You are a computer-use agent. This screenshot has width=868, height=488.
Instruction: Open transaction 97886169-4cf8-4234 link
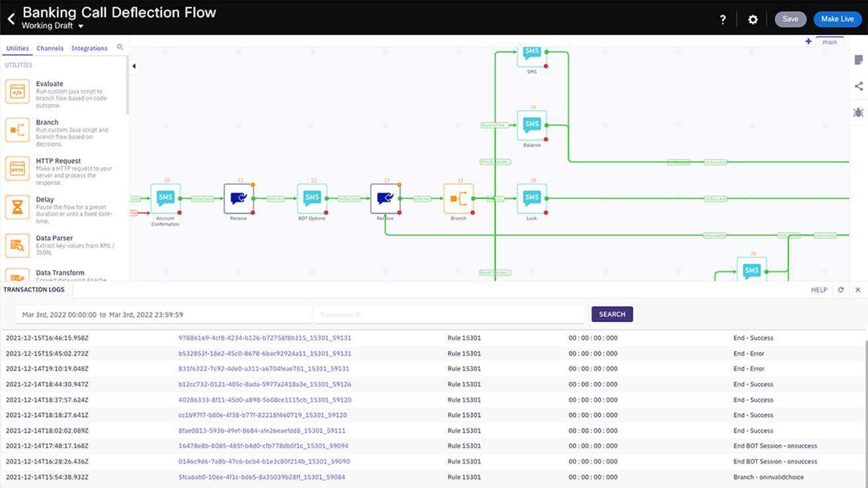(x=265, y=338)
